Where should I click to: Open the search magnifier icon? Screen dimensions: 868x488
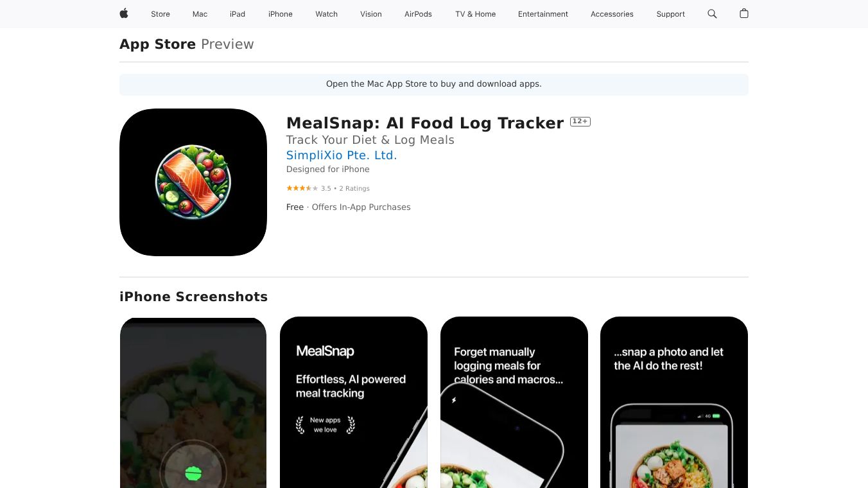point(712,13)
